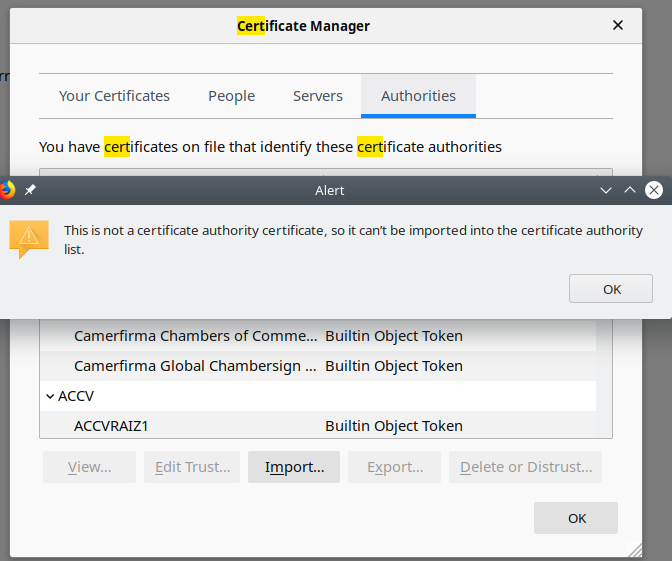Click Delete or Distrust... button

525,467
